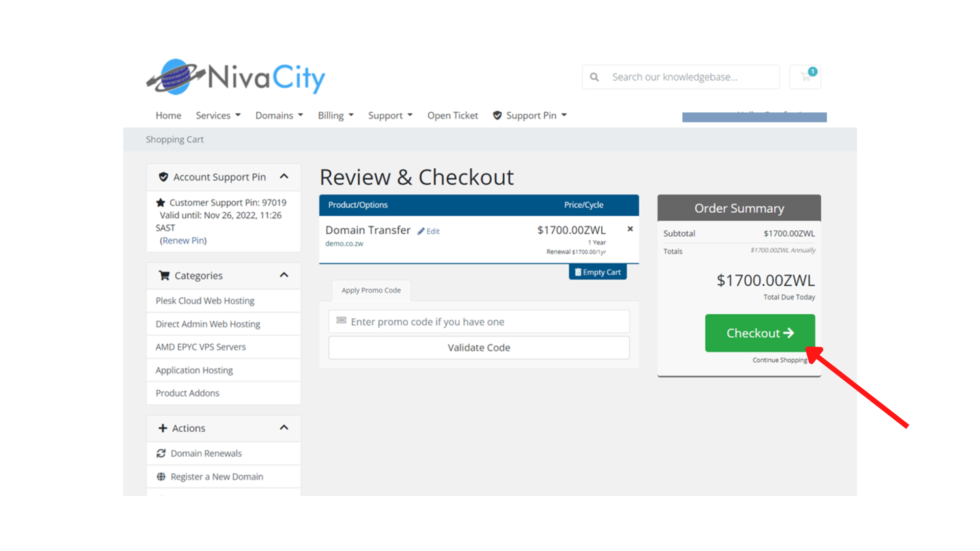Image resolution: width=980 pixels, height=551 pixels.
Task: Remove Domain Transfer item with the X
Action: 630,229
